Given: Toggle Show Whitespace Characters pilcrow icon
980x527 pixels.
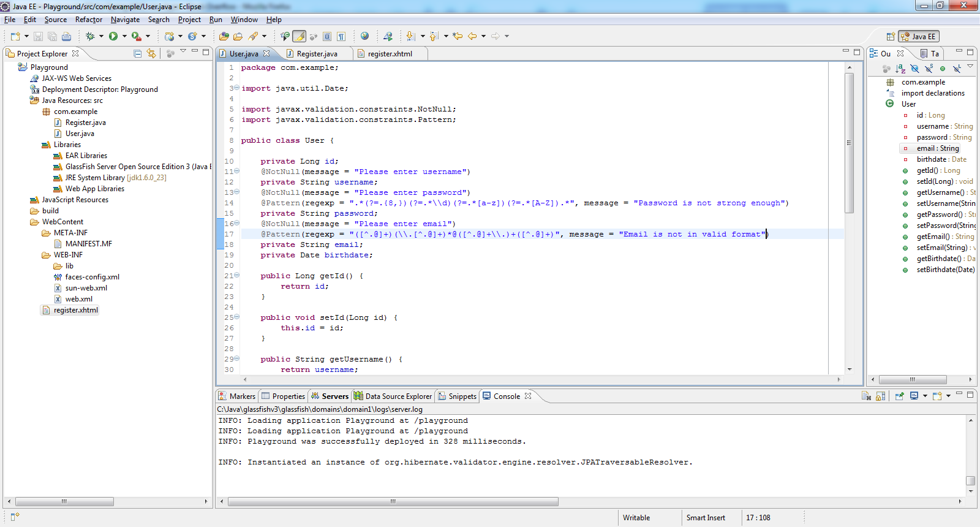Looking at the screenshot, I should click(x=341, y=36).
